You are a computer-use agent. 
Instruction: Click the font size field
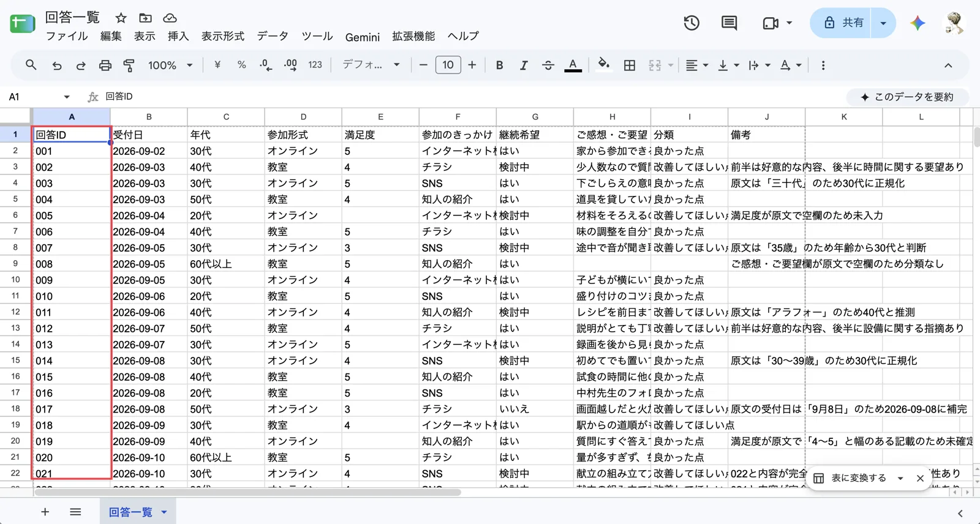point(448,65)
